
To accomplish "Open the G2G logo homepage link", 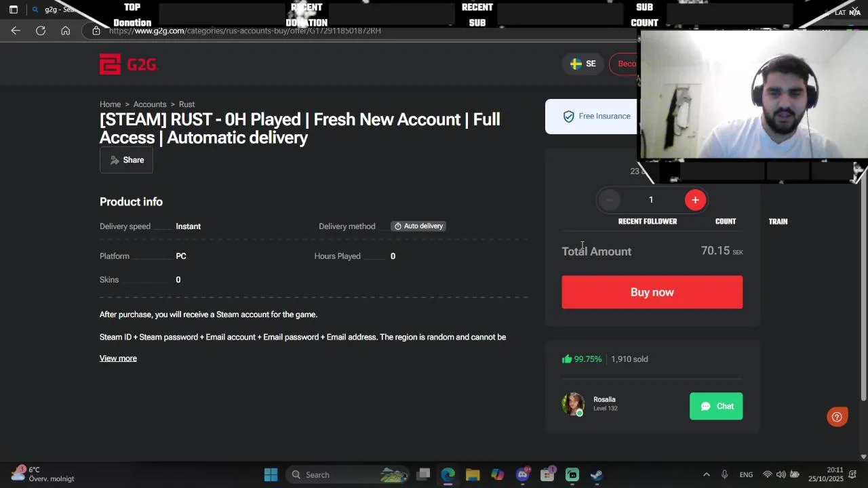I will [x=129, y=64].
